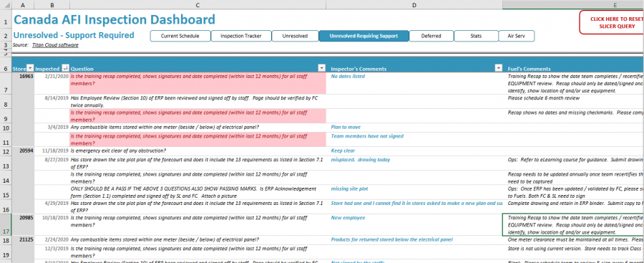Screen dimensions: 644x263
Task: Open the Current Schedule tab button
Action: (x=180, y=37)
